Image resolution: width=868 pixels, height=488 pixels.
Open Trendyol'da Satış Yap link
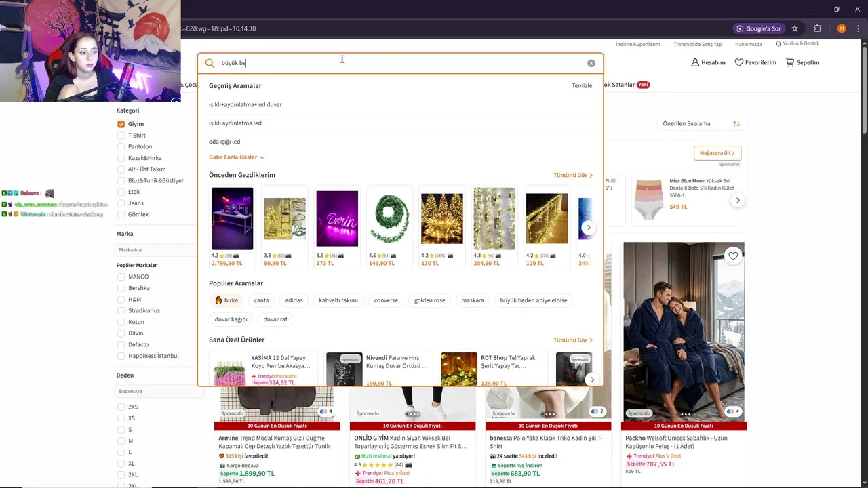pyautogui.click(x=697, y=44)
